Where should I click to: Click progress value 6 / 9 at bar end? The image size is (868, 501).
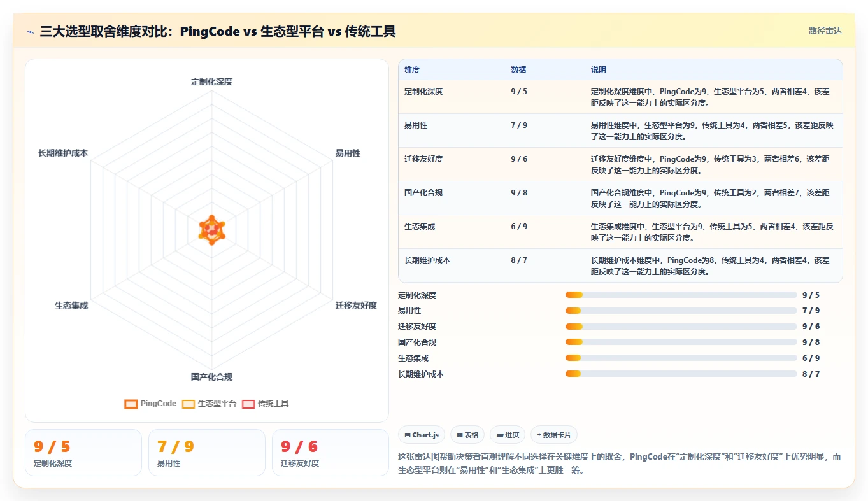pyautogui.click(x=811, y=358)
